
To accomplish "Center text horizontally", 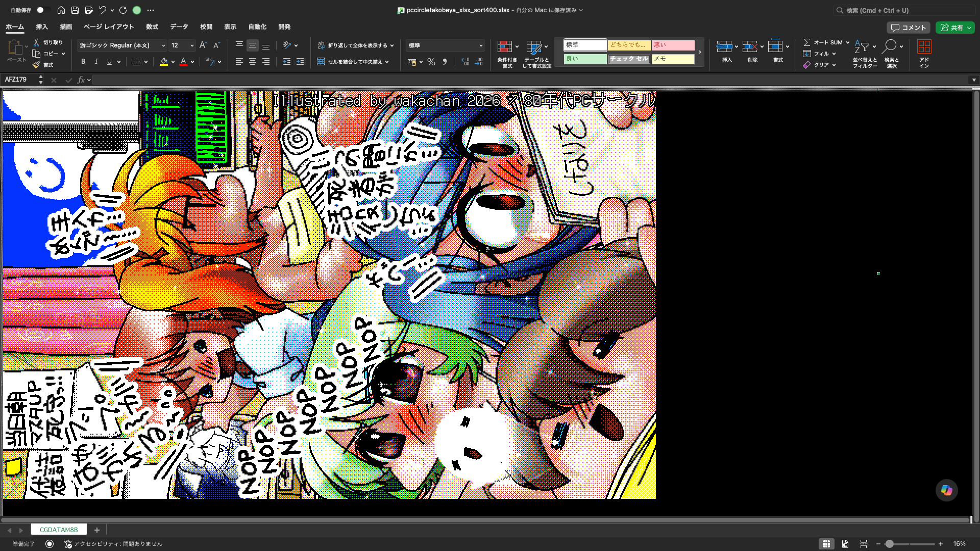I will [252, 62].
